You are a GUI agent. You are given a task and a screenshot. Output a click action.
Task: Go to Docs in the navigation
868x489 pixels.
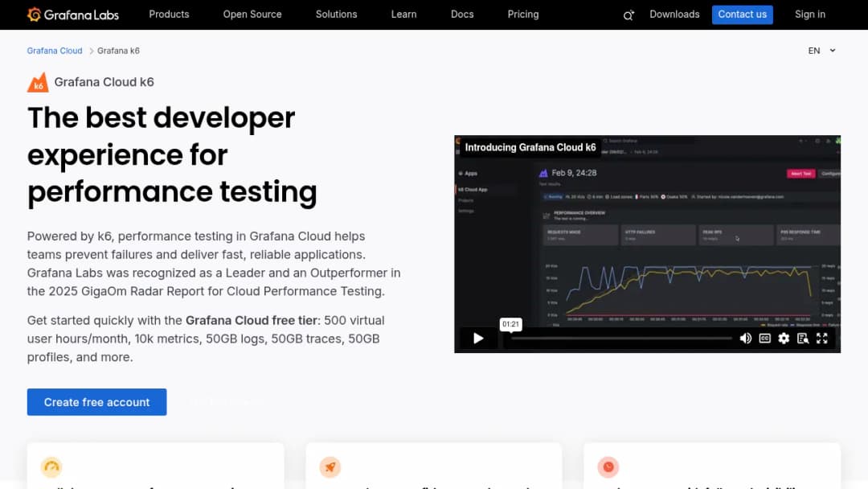(462, 14)
